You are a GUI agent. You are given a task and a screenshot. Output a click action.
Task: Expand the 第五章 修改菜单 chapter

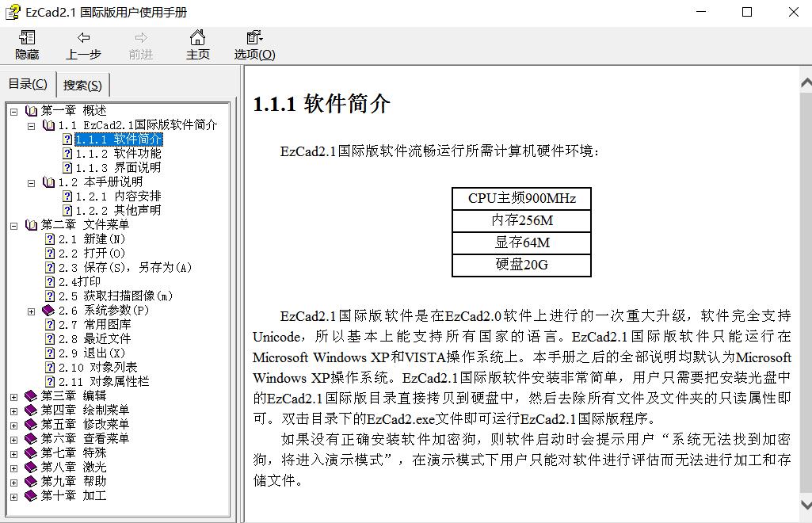(x=14, y=426)
